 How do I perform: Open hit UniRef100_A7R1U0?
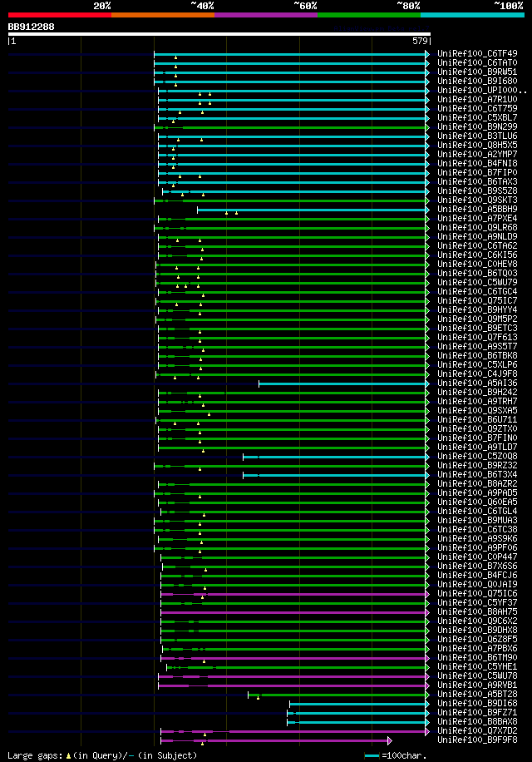[x=477, y=99]
